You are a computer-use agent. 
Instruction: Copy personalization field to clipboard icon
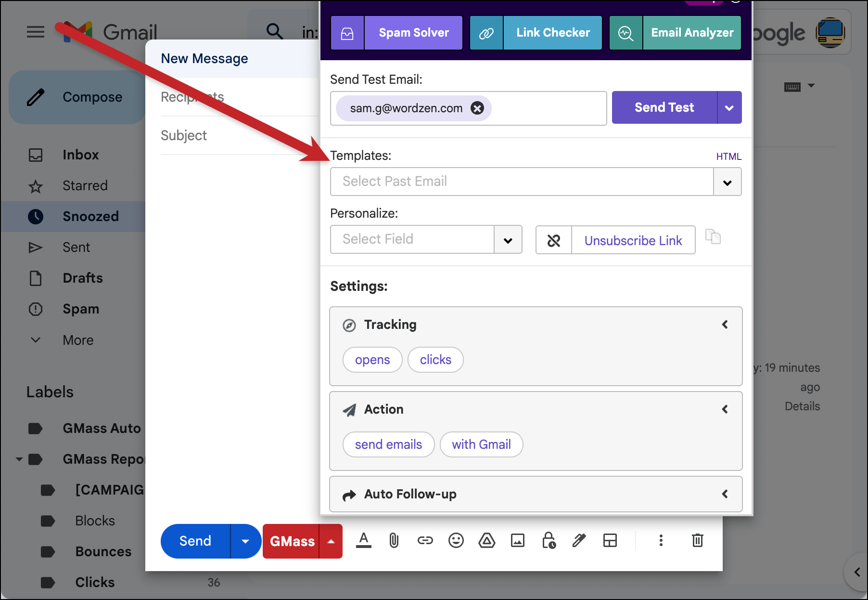coord(713,236)
